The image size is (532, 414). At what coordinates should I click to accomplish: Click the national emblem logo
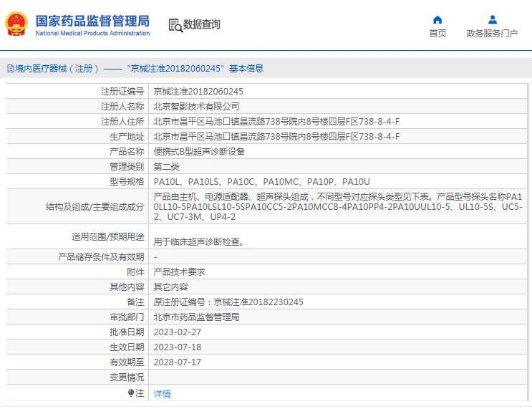tap(16, 24)
